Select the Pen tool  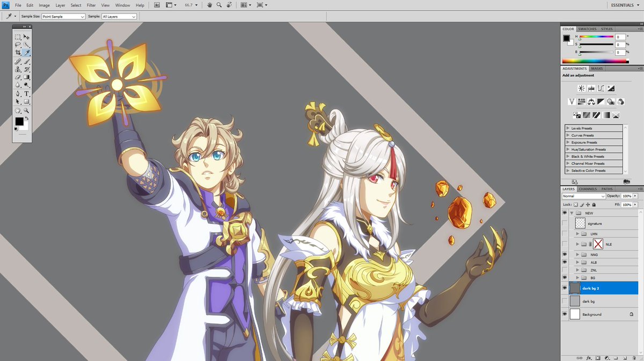pyautogui.click(x=18, y=94)
